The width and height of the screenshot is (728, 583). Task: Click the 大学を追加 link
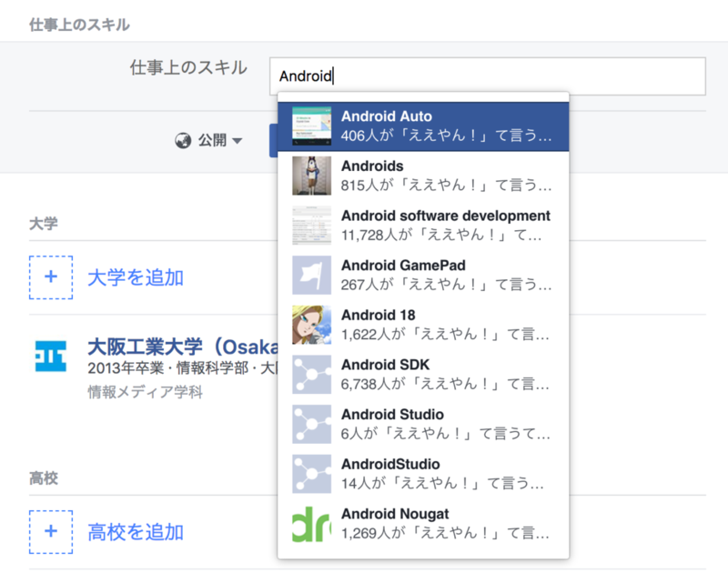[136, 277]
